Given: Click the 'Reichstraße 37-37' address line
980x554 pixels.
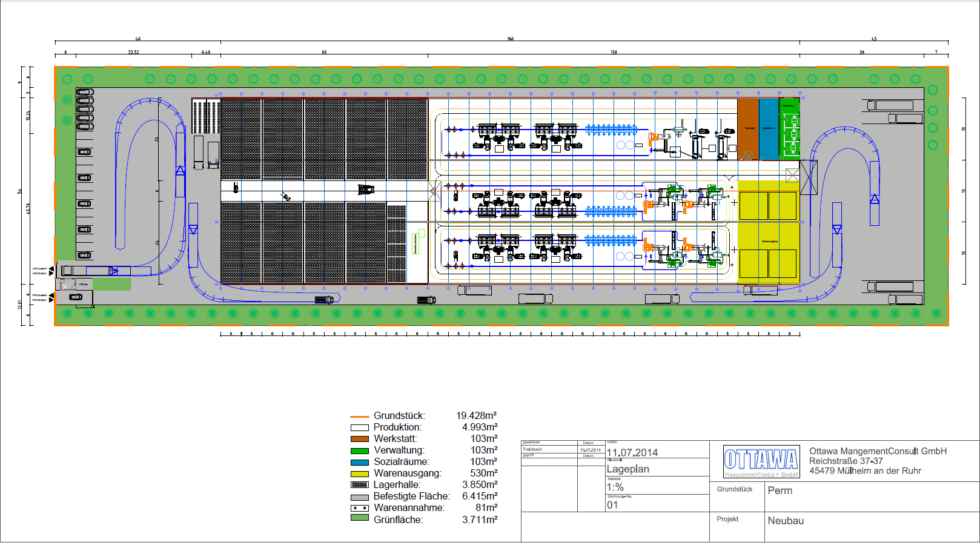Looking at the screenshot, I should [846, 461].
